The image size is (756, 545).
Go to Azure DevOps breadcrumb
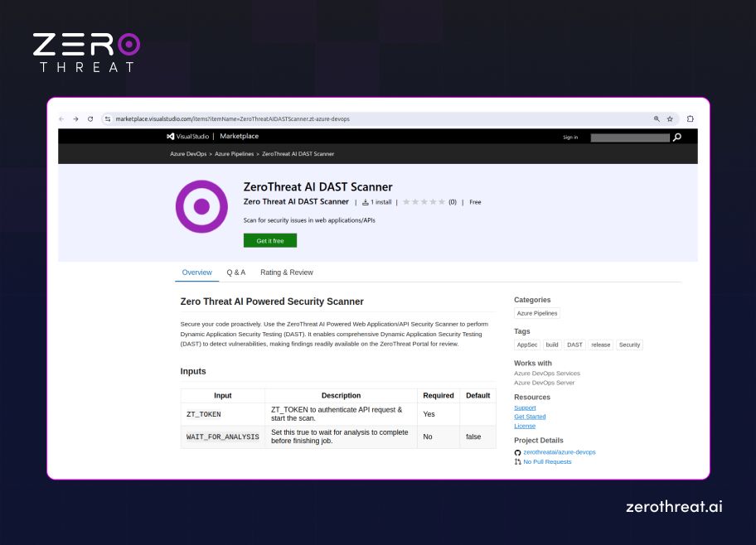188,154
